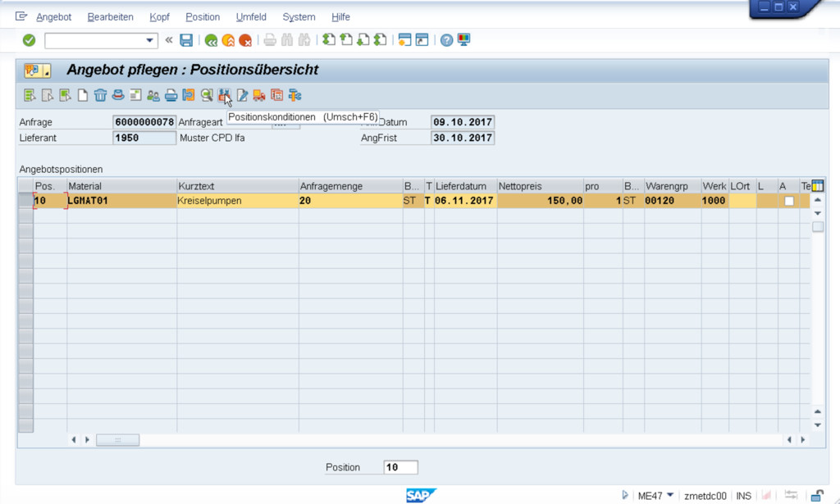Expand the command field dropdown arrow

click(x=150, y=40)
